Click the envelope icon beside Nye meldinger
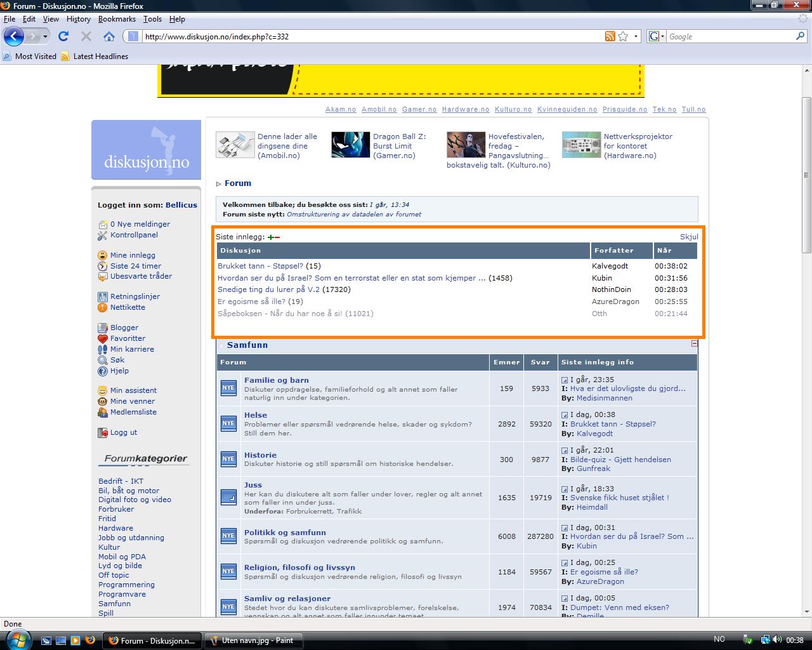The image size is (812, 650). click(103, 224)
